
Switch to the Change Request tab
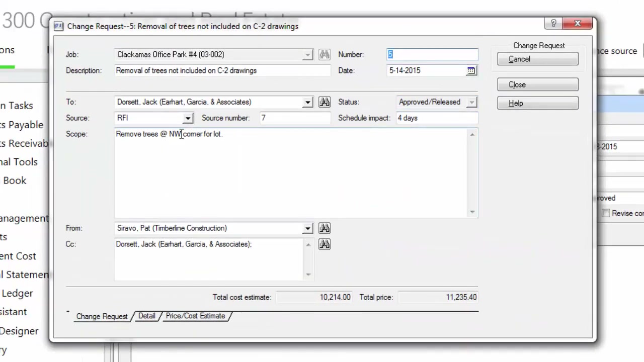tap(102, 316)
